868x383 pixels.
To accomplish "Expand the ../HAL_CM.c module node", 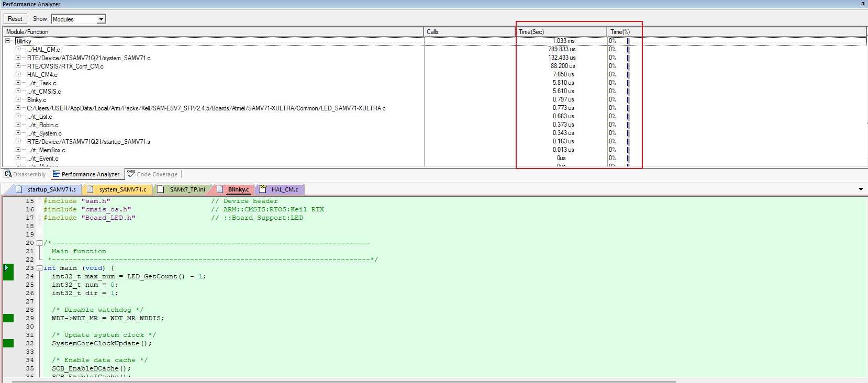I will pos(18,49).
